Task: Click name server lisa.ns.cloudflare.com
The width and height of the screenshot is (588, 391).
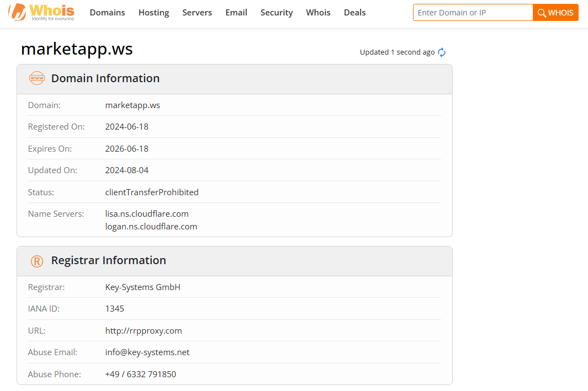Action: (x=147, y=214)
